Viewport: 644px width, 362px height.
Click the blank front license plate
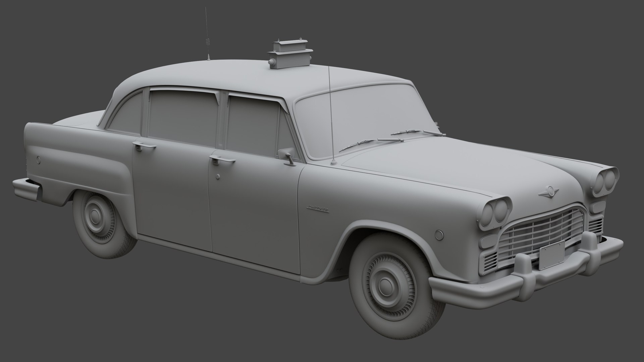552,256
